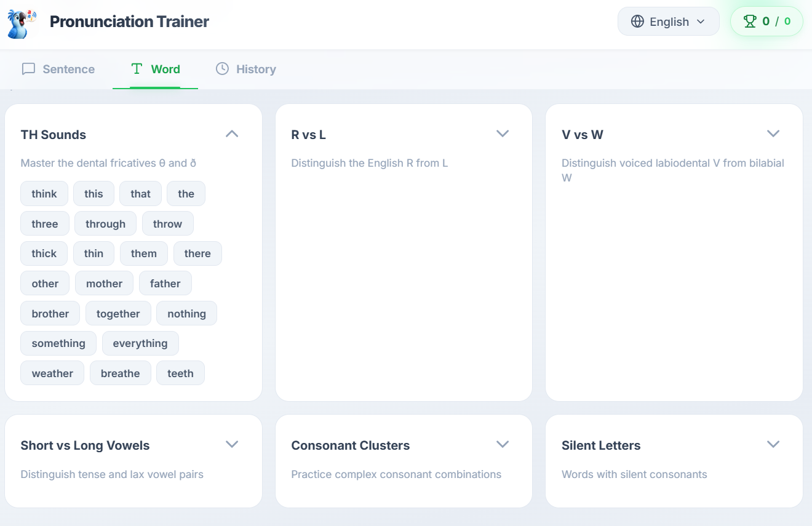Practice the word 'thick'
This screenshot has width=812, height=526.
[44, 253]
